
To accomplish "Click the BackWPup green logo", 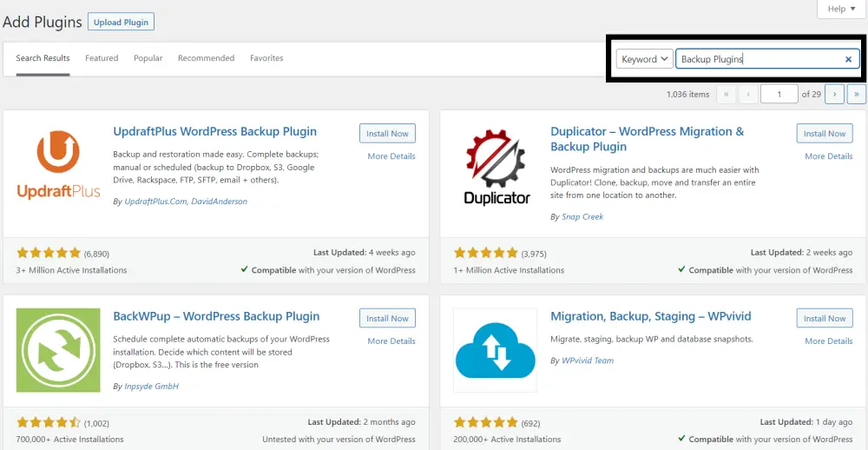I will tap(58, 350).
